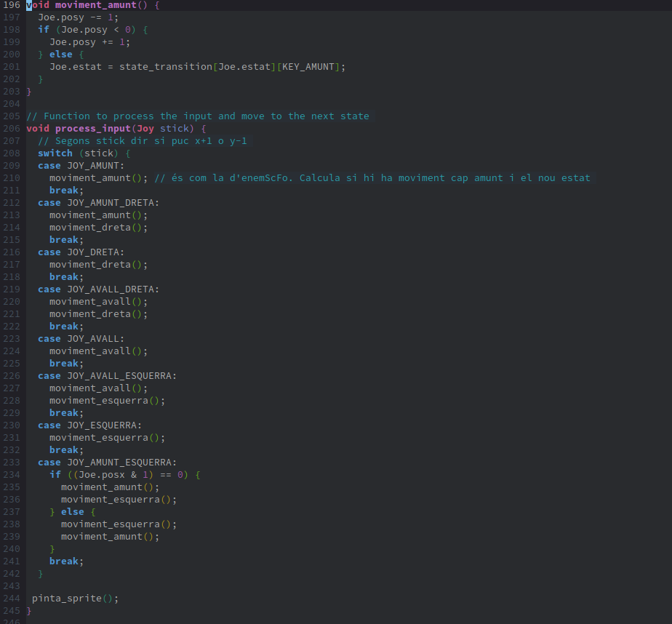Click 'break;' on line 211

coord(66,191)
